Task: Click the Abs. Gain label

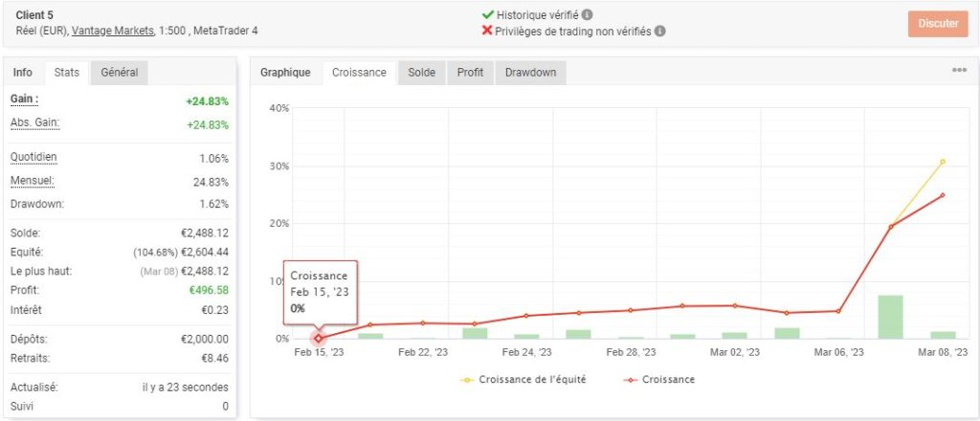Action: [35, 122]
